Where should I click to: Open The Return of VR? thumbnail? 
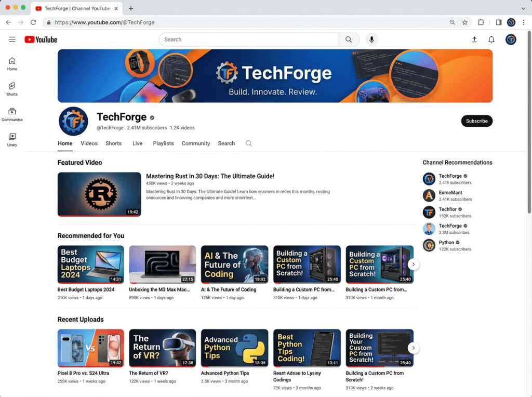[x=163, y=348]
